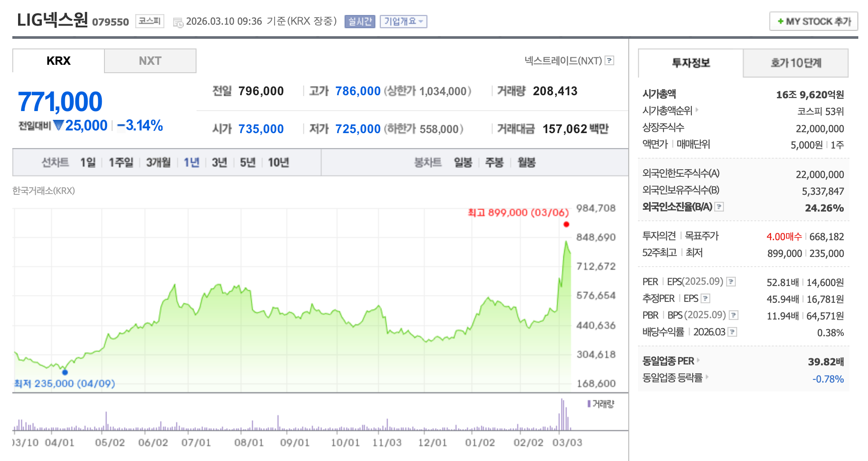This screenshot has width=868, height=461.
Task: Click the stock code 079550
Action: point(111,22)
